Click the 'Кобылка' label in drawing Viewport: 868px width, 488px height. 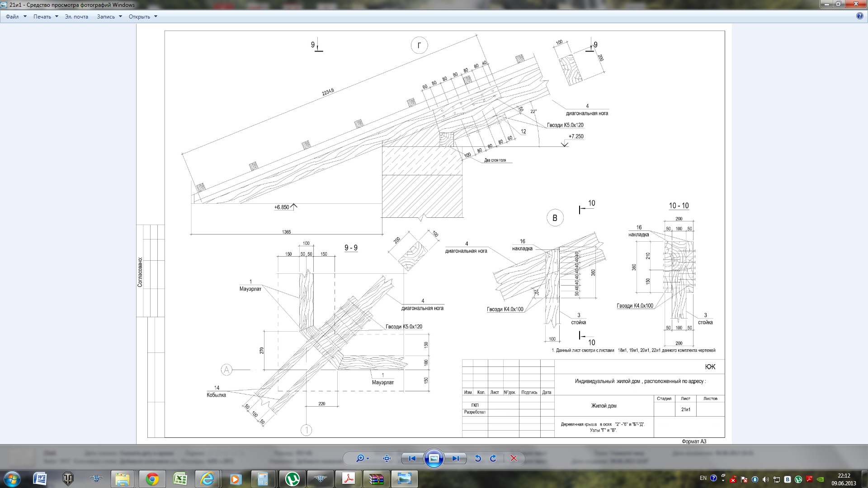(x=216, y=395)
